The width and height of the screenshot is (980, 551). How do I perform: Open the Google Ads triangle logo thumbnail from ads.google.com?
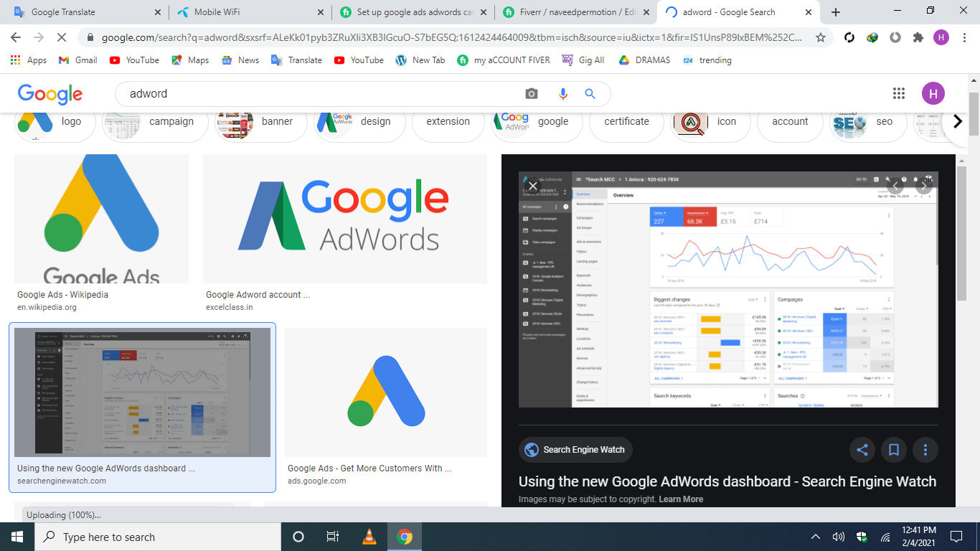tap(386, 392)
